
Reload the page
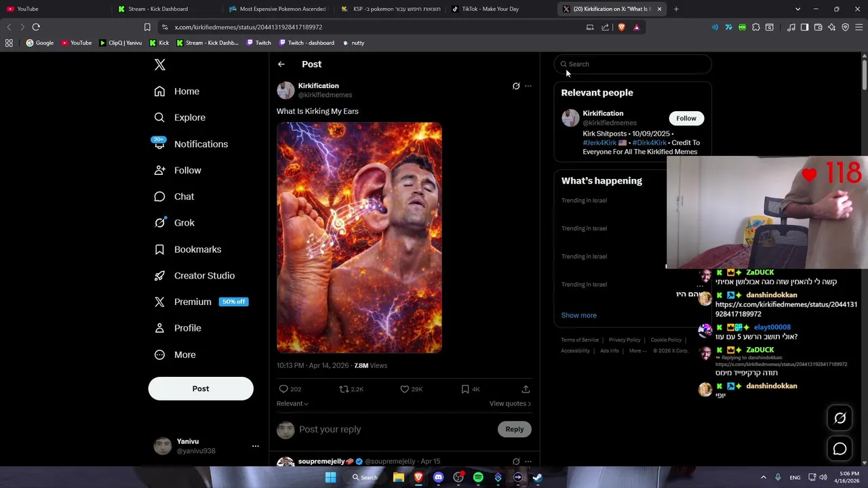tap(36, 27)
